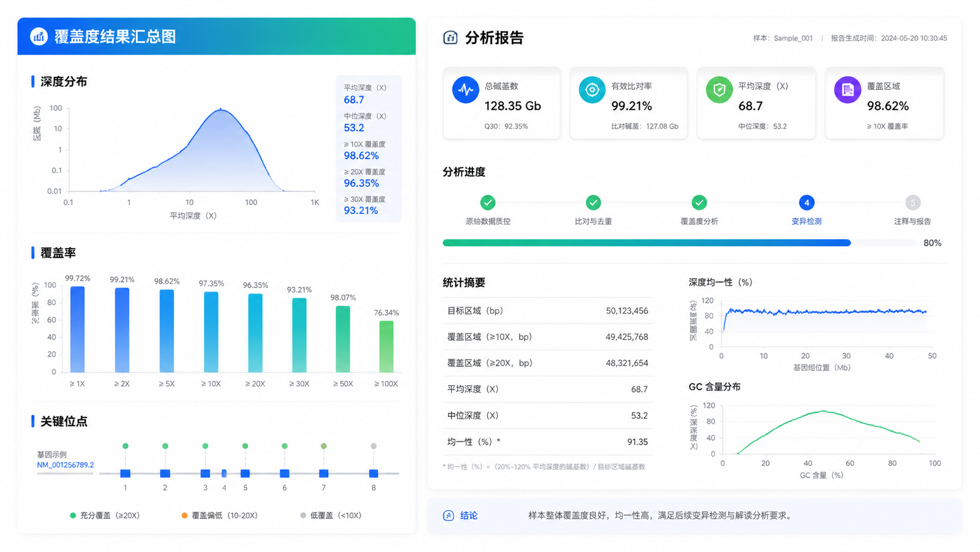Click ≥20X 覆盖度 value 96.35% in side panel
This screenshot has width=980, height=552.
(361, 184)
